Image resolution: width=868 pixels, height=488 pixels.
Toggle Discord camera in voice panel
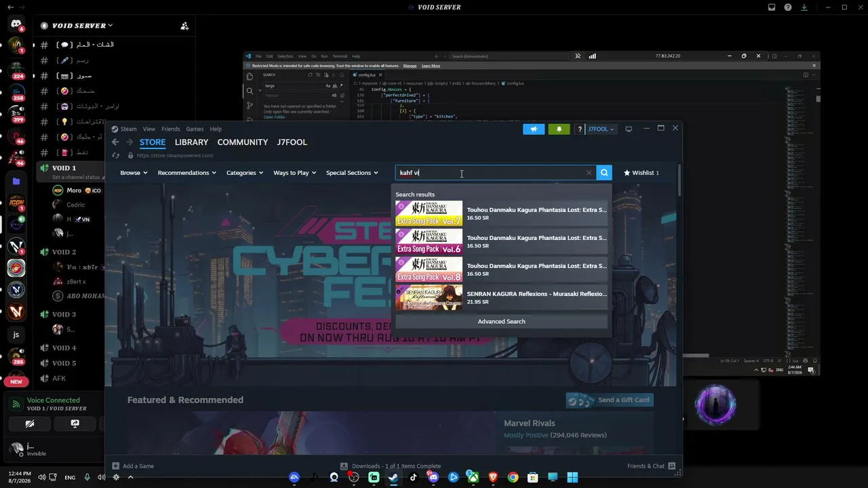tap(30, 424)
